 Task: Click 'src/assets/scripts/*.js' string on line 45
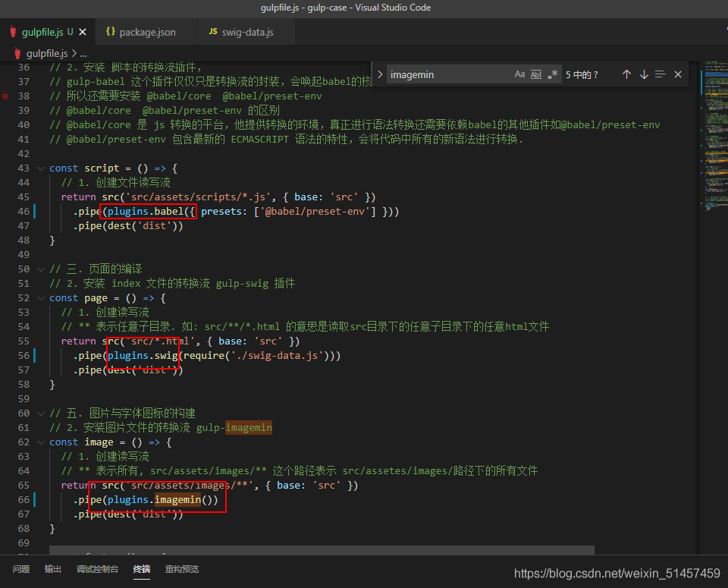[x=197, y=197]
